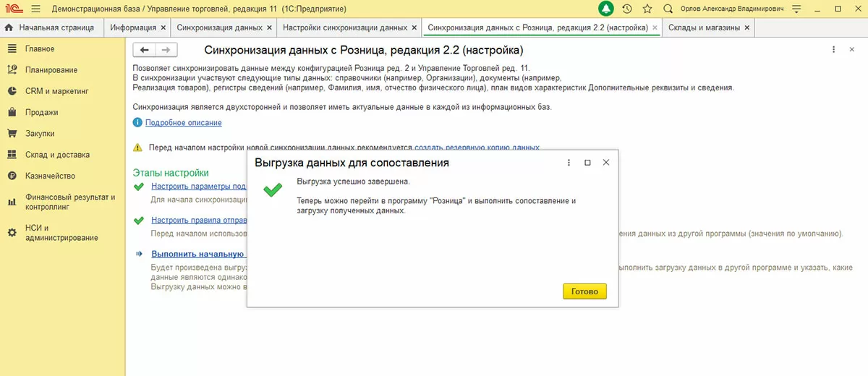Open Настроить правила отправки link
This screenshot has width=868, height=376.
(x=199, y=220)
